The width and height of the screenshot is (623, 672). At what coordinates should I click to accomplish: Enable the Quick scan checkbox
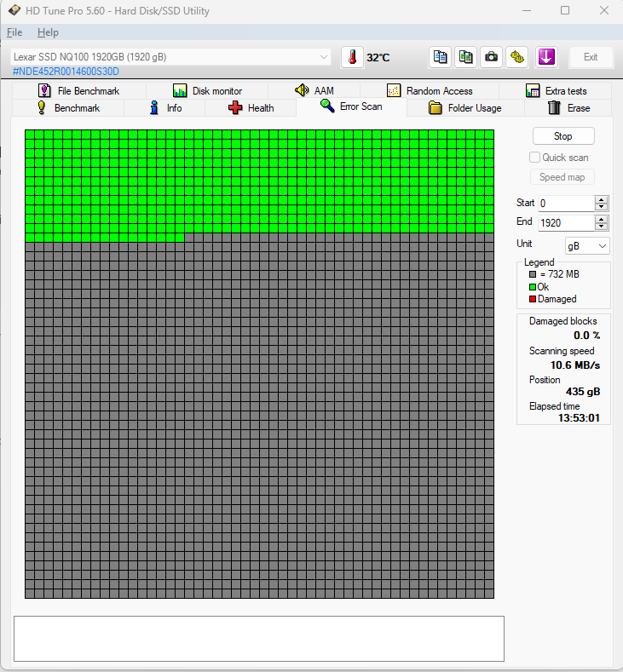click(534, 158)
